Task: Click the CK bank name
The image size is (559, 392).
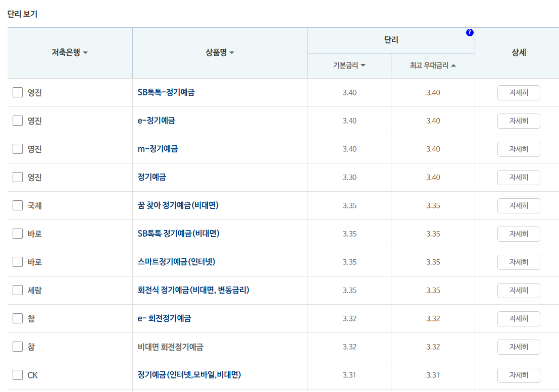Action: (x=32, y=375)
